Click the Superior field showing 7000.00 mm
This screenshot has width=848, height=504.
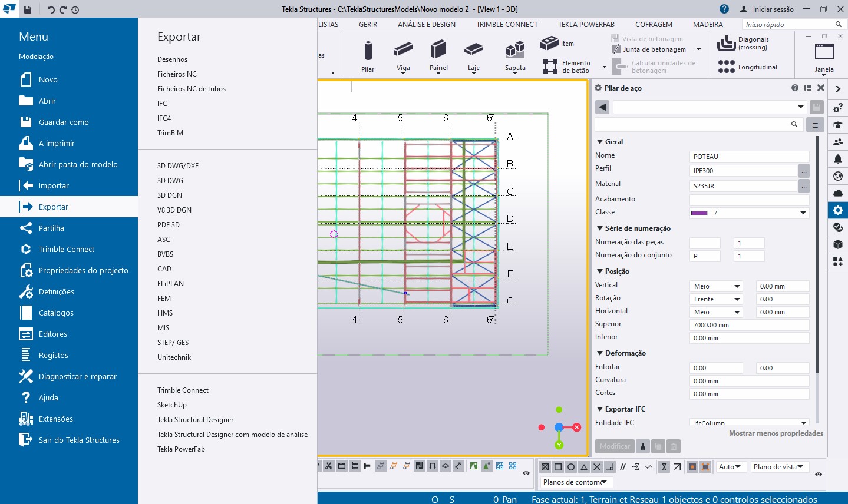749,325
